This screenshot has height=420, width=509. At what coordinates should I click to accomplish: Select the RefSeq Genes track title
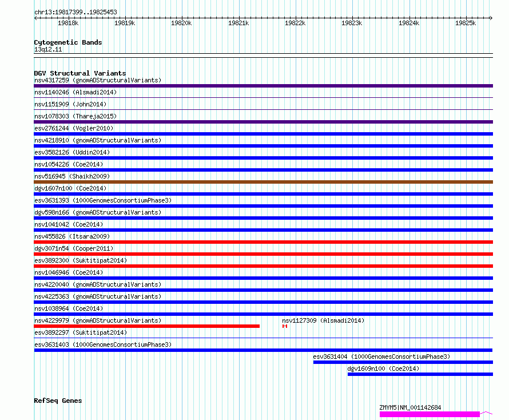[x=58, y=401]
